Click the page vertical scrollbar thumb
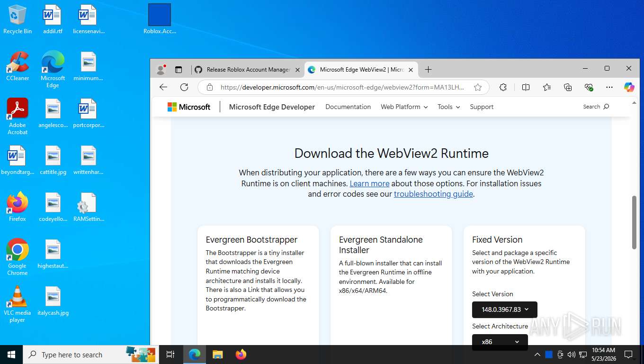 coord(634,222)
